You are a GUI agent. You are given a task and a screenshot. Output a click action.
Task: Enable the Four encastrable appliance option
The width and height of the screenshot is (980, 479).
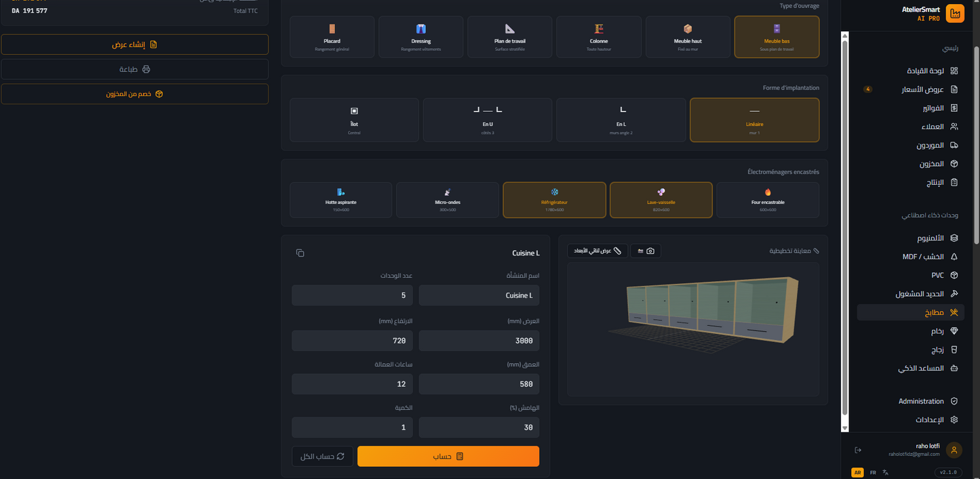point(767,200)
